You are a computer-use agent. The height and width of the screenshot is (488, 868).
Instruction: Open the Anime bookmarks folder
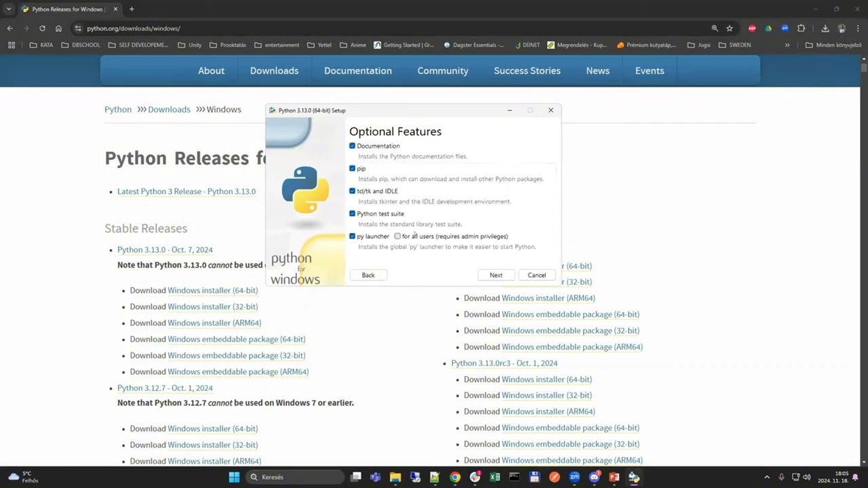353,45
